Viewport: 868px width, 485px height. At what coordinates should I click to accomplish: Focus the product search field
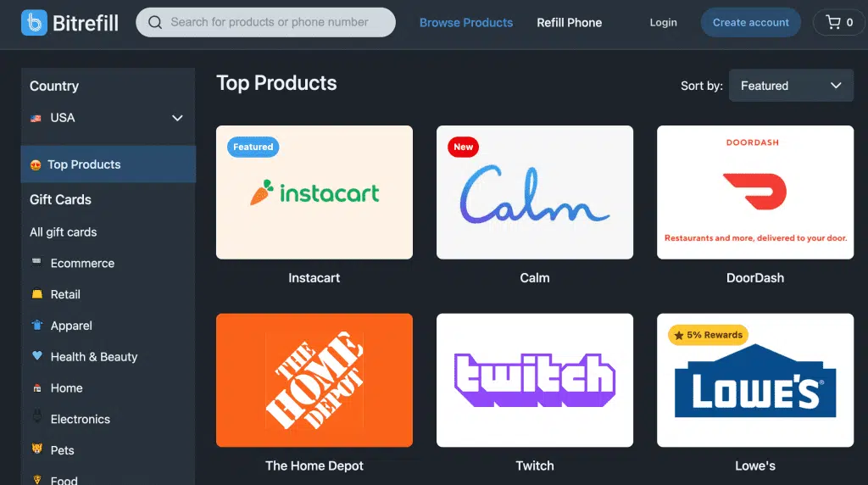click(265, 22)
